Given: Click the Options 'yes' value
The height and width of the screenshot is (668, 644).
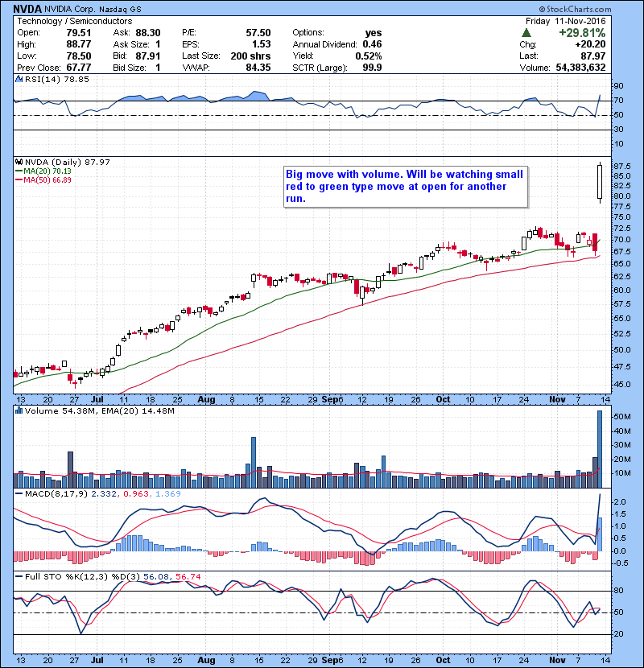Looking at the screenshot, I should coord(374,33).
